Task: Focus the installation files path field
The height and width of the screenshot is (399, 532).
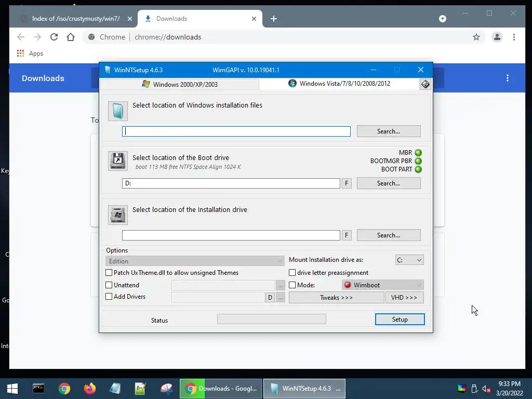Action: (x=236, y=131)
